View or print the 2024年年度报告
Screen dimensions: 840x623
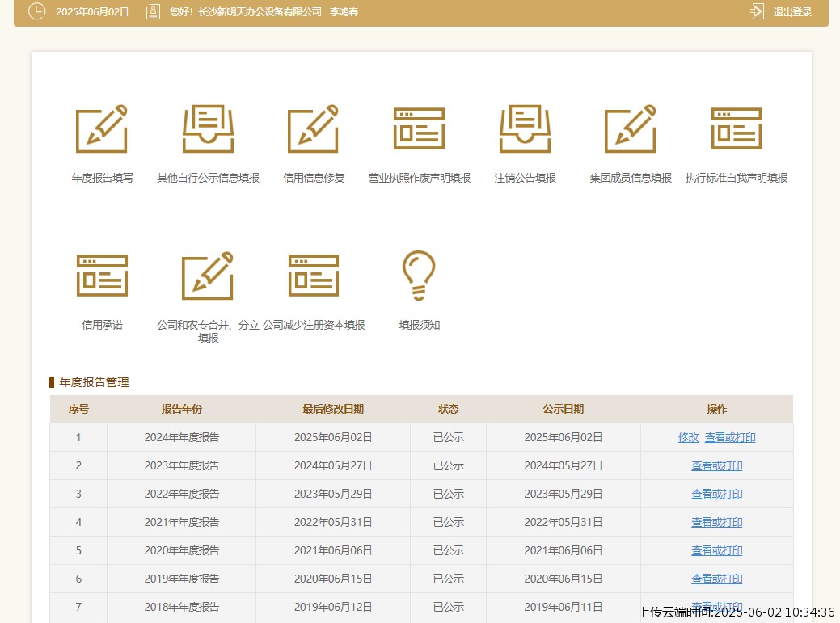click(x=730, y=437)
